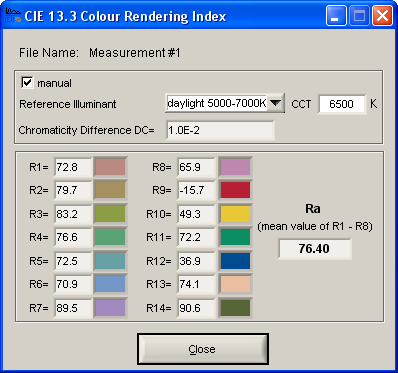This screenshot has width=398, height=373.
Task: Click the 'R9=' label
Action: [x=162, y=190]
